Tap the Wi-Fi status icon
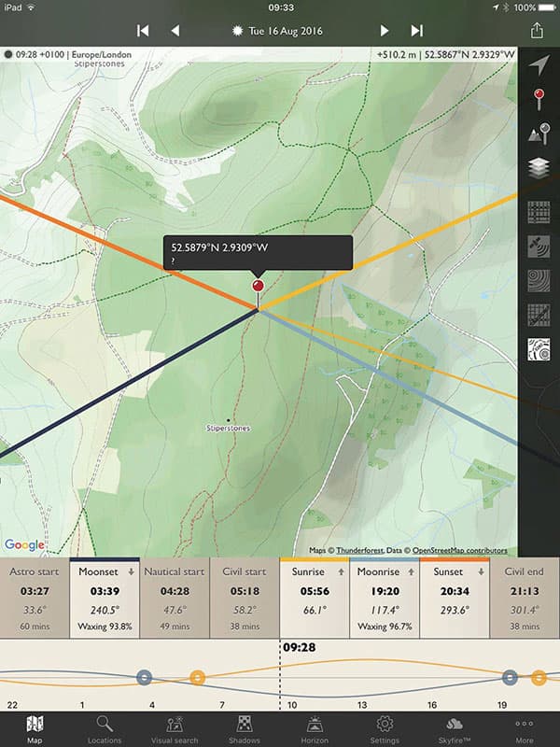This screenshot has width=560, height=747. point(31,7)
